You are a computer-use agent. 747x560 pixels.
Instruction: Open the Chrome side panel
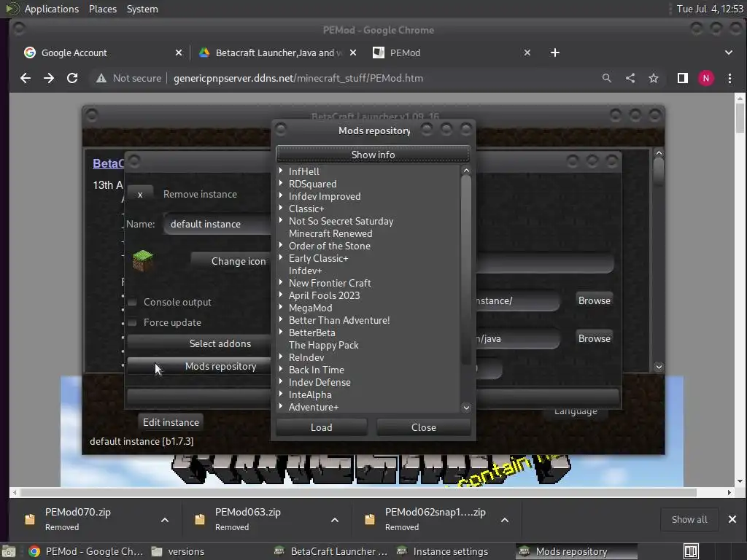[x=682, y=78]
